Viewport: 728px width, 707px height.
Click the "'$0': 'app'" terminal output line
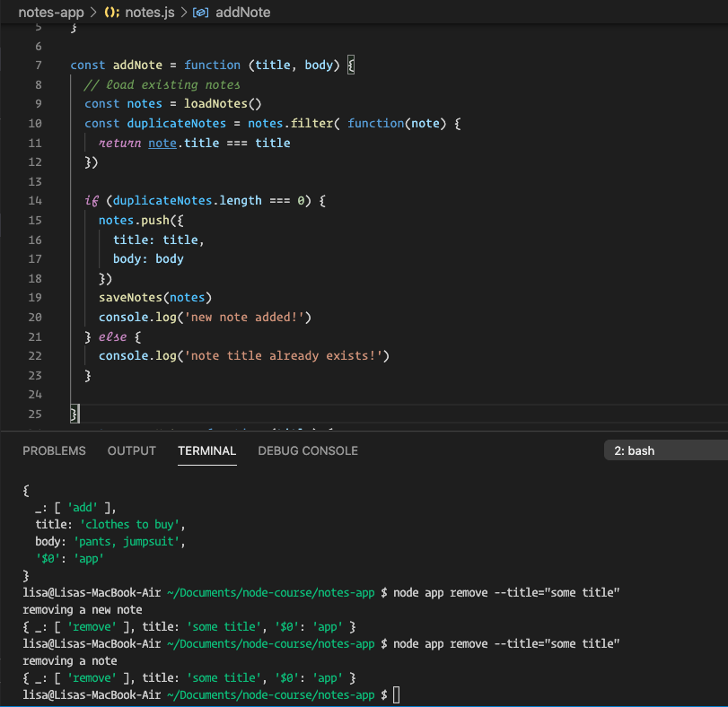[x=70, y=559]
